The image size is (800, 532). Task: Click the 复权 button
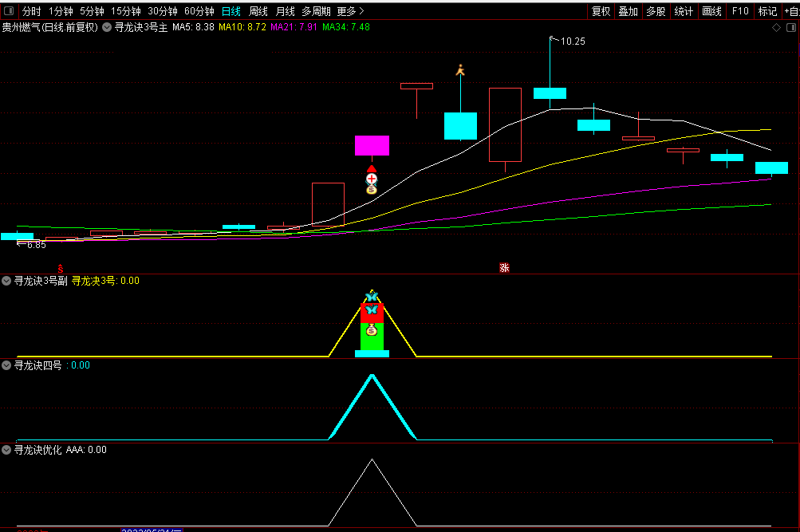click(601, 11)
